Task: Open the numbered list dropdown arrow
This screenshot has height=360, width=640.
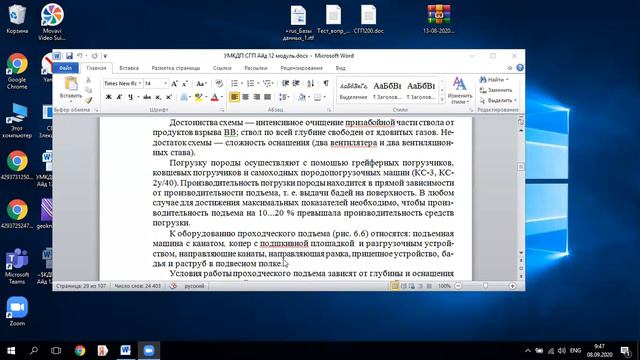Action: (258, 84)
